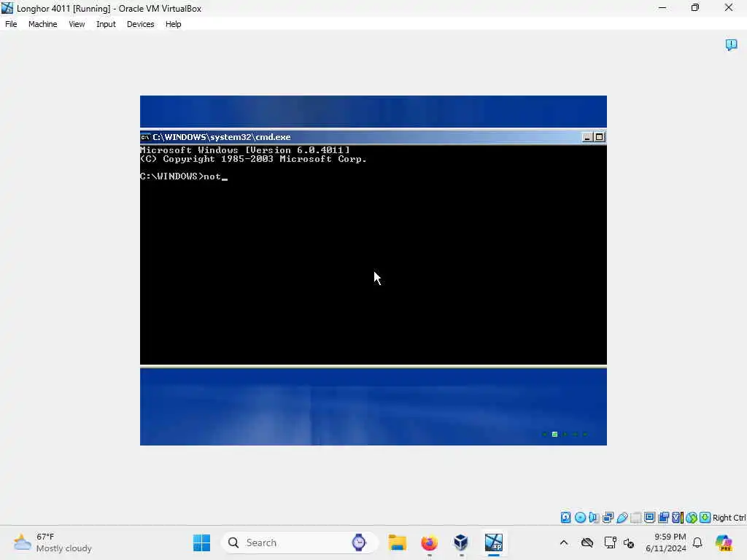Click the clock highlight in search box

(359, 542)
